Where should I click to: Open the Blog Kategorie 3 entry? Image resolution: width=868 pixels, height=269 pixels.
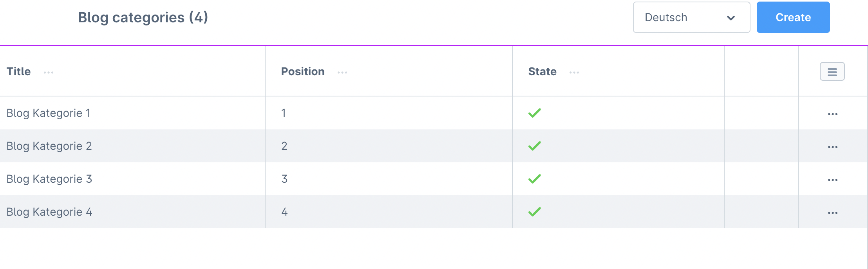pos(49,179)
